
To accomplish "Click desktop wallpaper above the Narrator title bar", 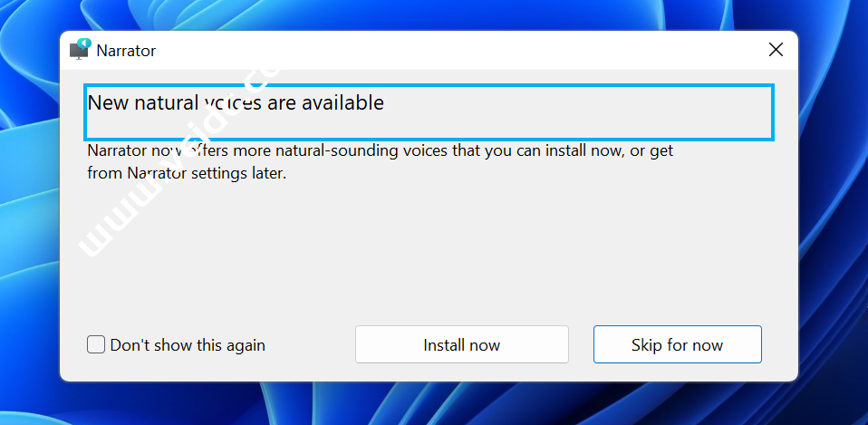I will (426, 14).
